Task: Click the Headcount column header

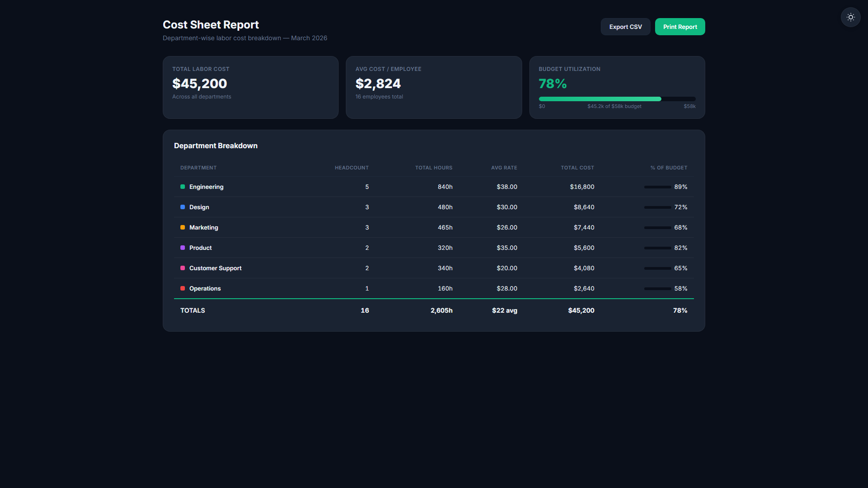Action: [x=352, y=168]
